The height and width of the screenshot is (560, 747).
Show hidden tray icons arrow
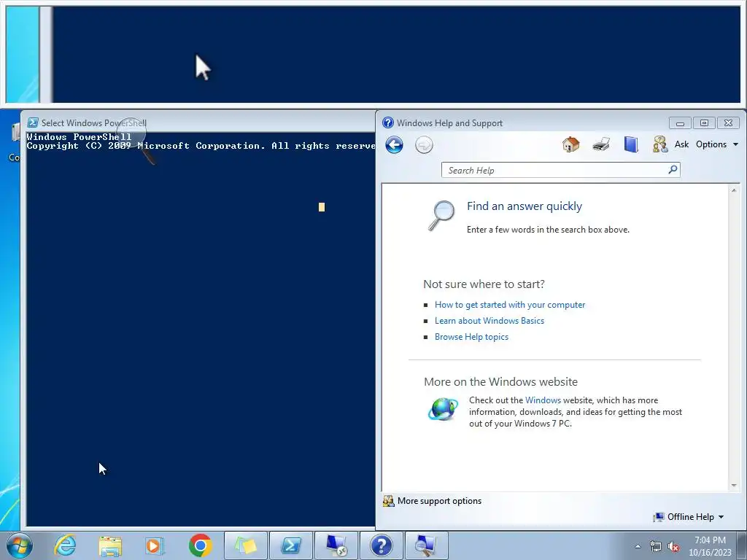click(638, 546)
